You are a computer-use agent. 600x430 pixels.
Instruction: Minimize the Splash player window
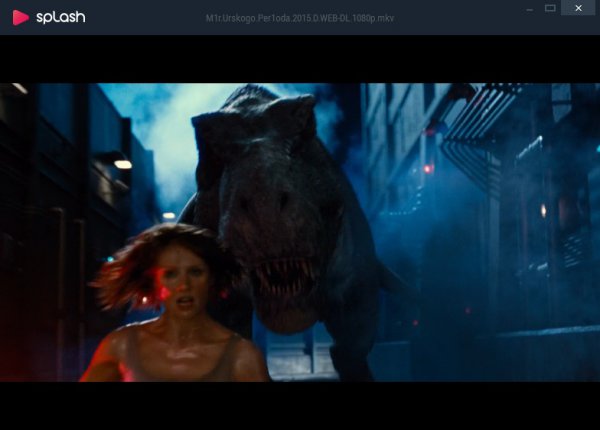530,8
